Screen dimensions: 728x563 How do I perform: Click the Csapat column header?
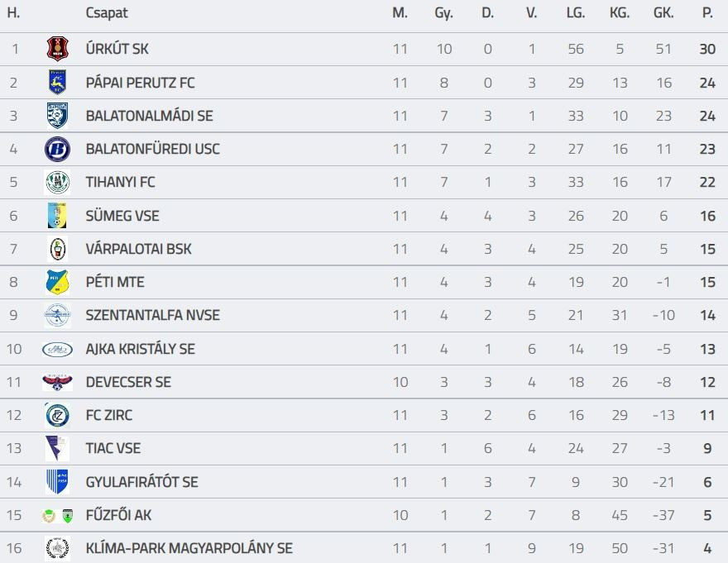coord(107,13)
